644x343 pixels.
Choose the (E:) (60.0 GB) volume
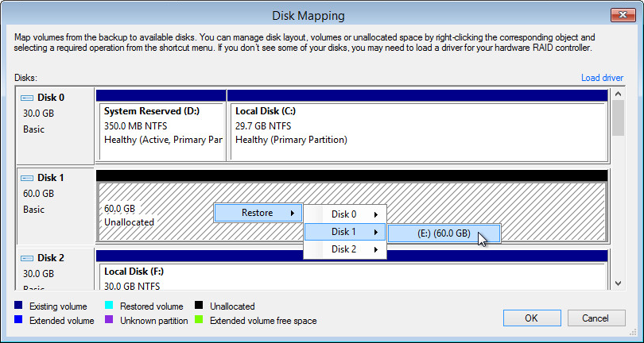(444, 233)
